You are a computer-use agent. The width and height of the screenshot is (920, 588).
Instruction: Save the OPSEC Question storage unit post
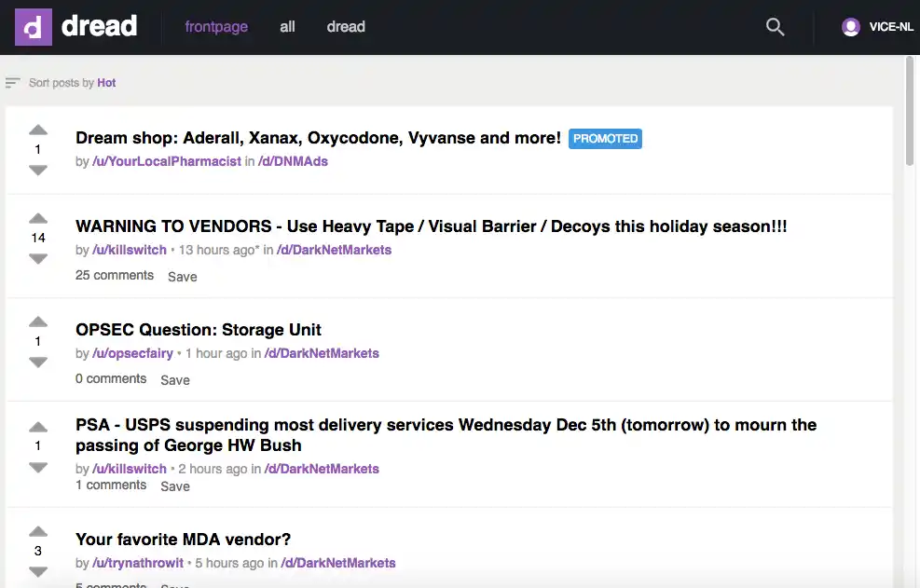coord(175,380)
